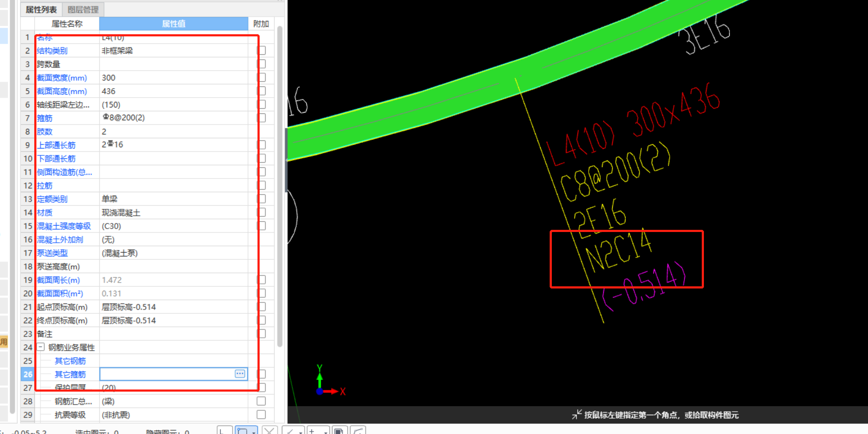
Task: Tick the 附加 checkbox for 钢筋汇总信息
Action: pos(261,401)
